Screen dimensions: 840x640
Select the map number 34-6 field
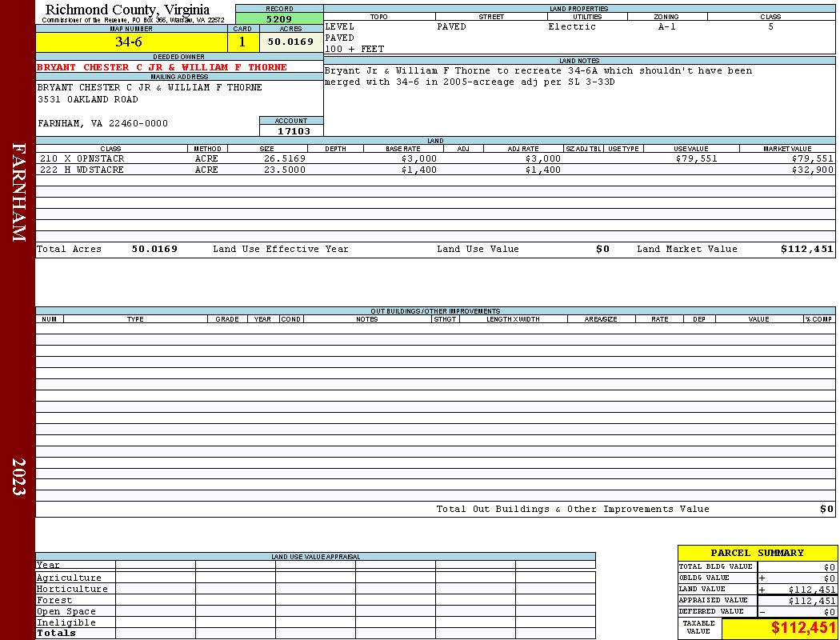pyautogui.click(x=131, y=42)
